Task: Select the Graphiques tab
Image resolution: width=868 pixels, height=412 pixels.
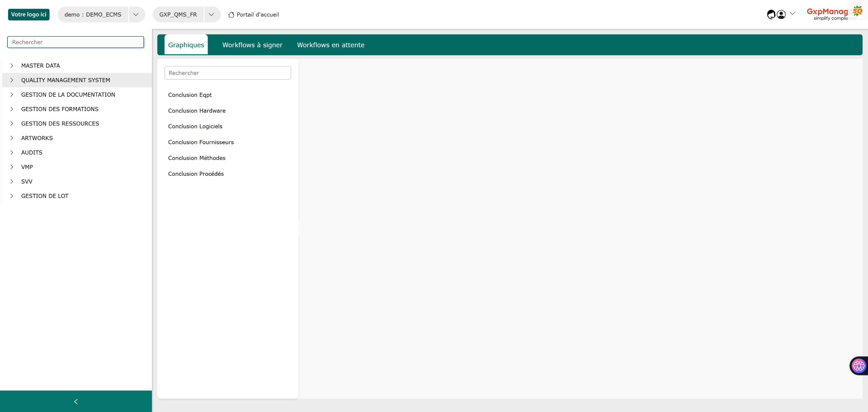Action: pos(186,45)
